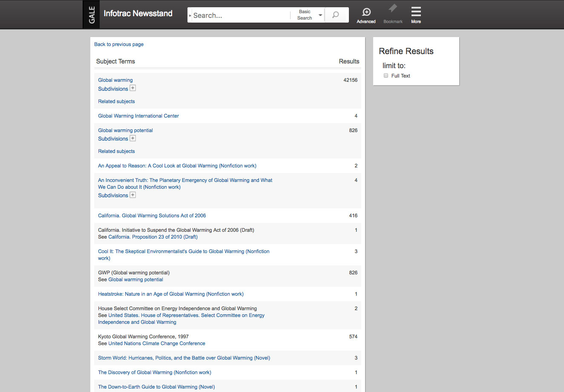564x392 pixels.
Task: Open An Inconvenient Truth nonfiction work link
Action: tap(185, 184)
